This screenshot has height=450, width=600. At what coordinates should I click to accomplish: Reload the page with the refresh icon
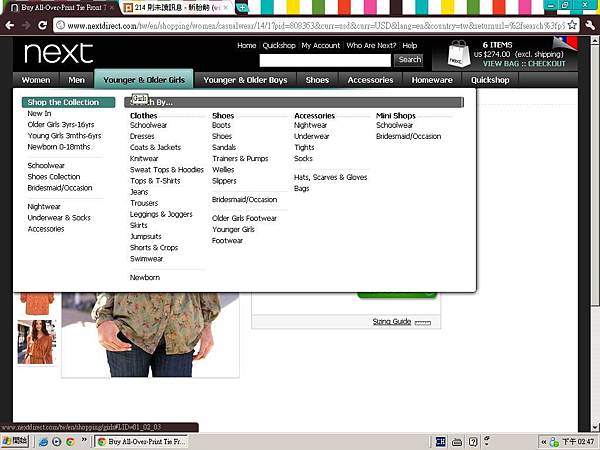(42, 25)
